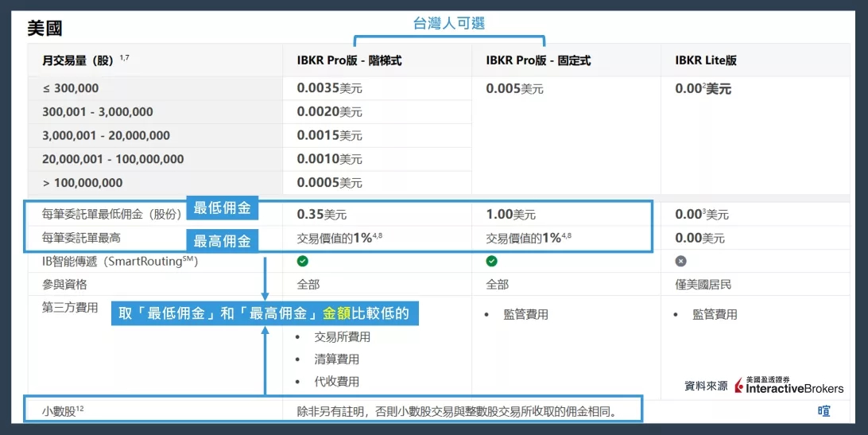Click the IBKR Pro版 - 固定式 column header
The width and height of the screenshot is (868, 435).
coord(538,61)
